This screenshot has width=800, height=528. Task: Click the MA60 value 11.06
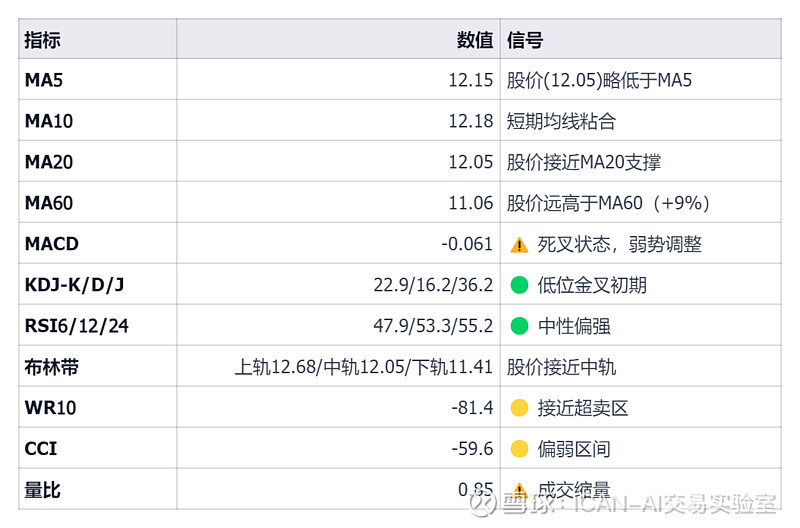pyautogui.click(x=470, y=203)
